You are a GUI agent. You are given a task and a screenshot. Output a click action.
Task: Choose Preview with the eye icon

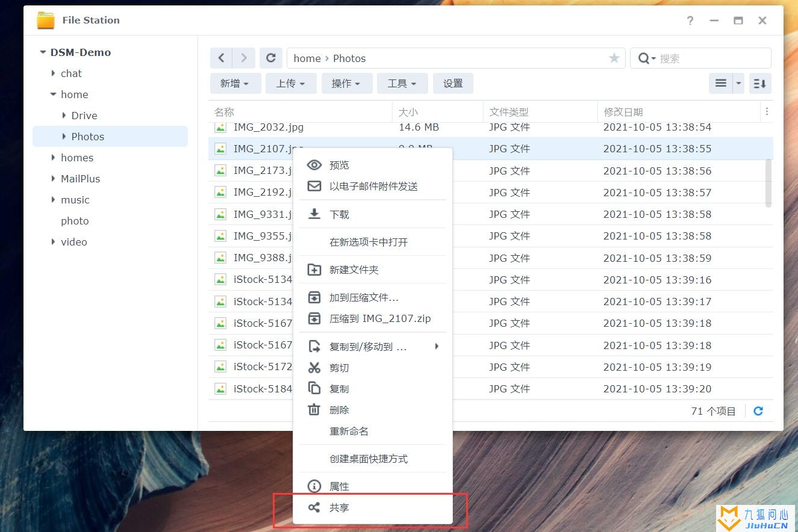372,165
